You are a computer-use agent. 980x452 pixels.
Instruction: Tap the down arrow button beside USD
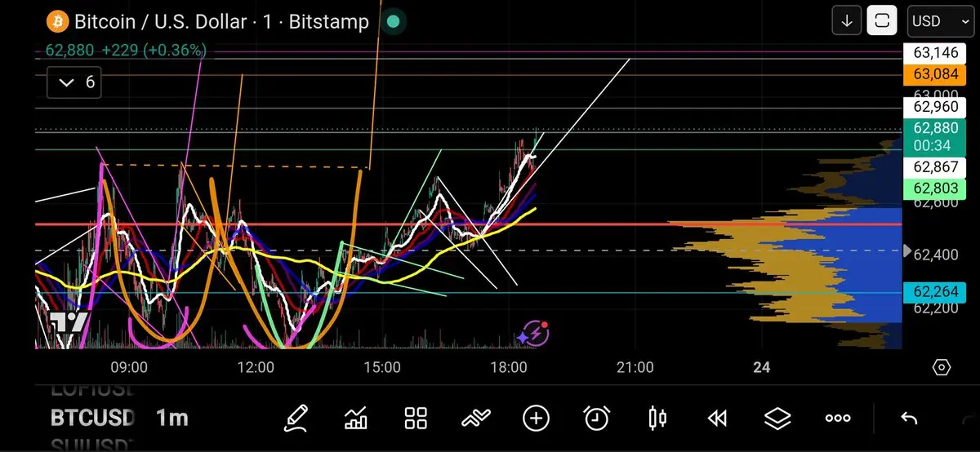847,21
